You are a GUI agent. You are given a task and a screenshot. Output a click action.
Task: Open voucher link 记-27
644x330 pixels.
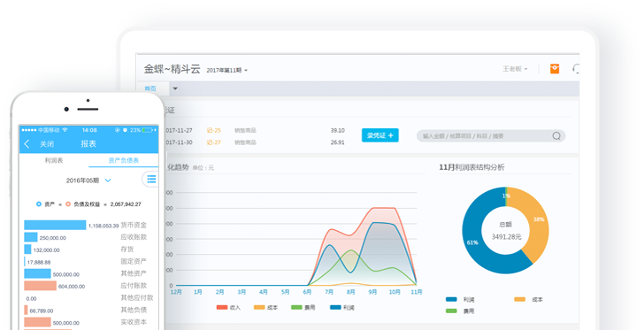click(213, 142)
